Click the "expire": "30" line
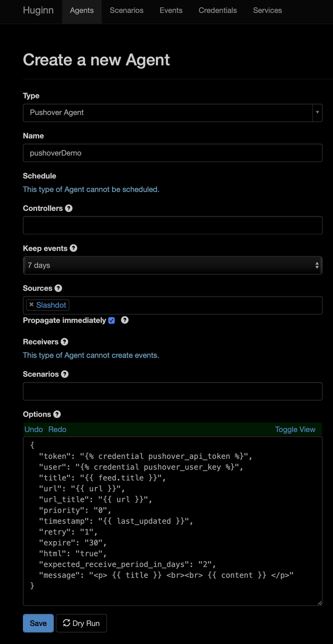This screenshot has width=333, height=644. point(73,543)
